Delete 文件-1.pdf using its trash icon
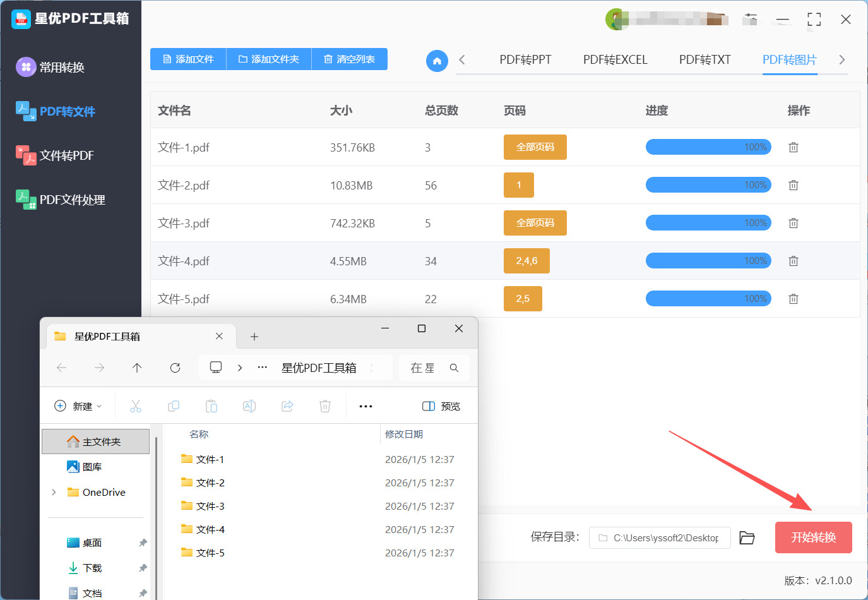 pyautogui.click(x=794, y=147)
